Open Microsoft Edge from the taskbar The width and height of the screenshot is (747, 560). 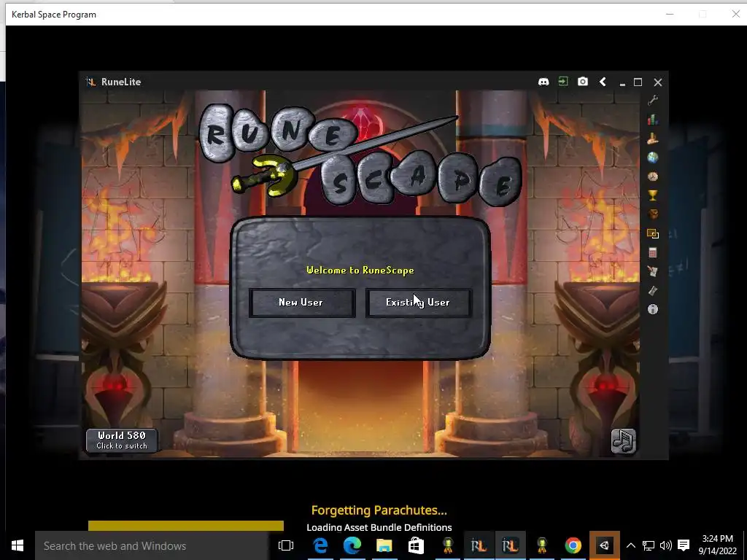352,545
